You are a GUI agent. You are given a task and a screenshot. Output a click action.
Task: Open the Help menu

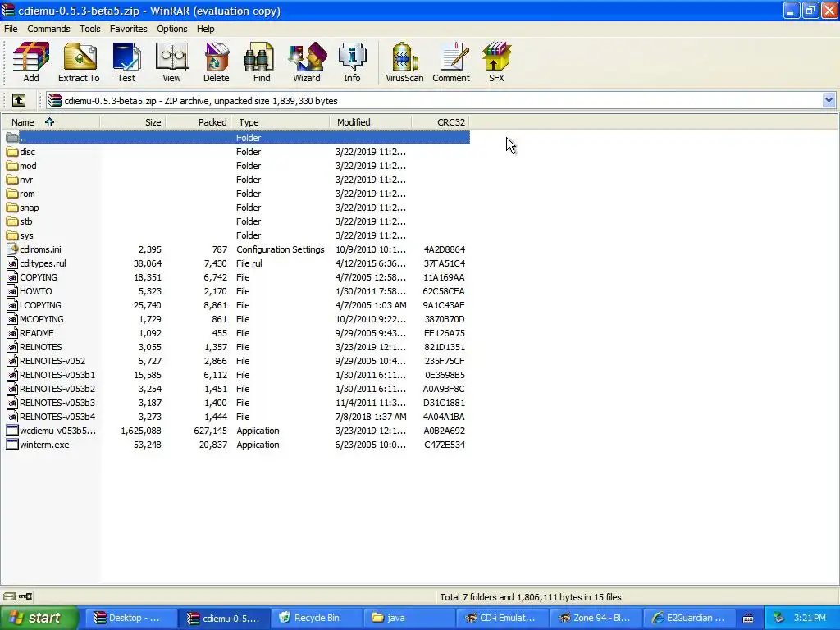(x=206, y=29)
